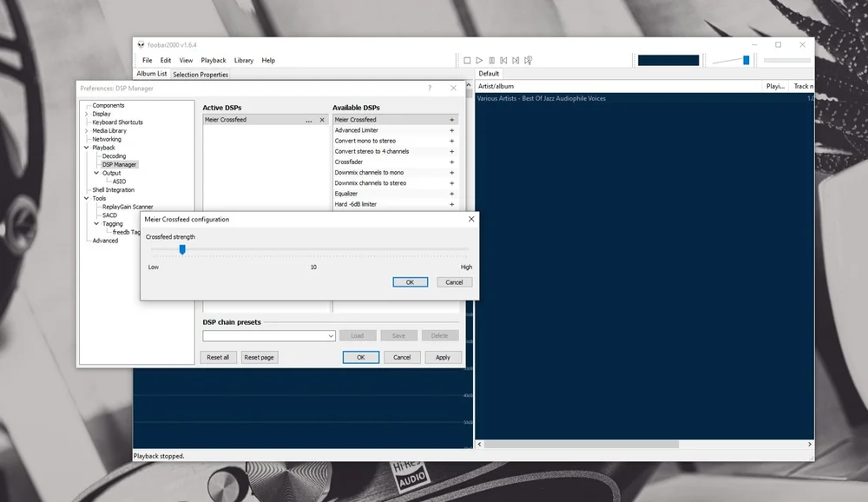Image resolution: width=868 pixels, height=502 pixels.
Task: Click the Random playback icon
Action: 528,61
